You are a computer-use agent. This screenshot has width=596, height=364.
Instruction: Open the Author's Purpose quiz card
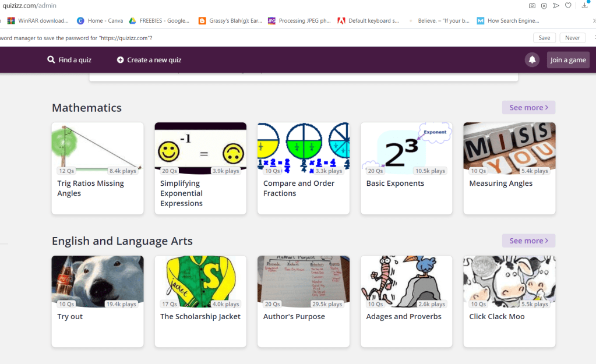303,301
